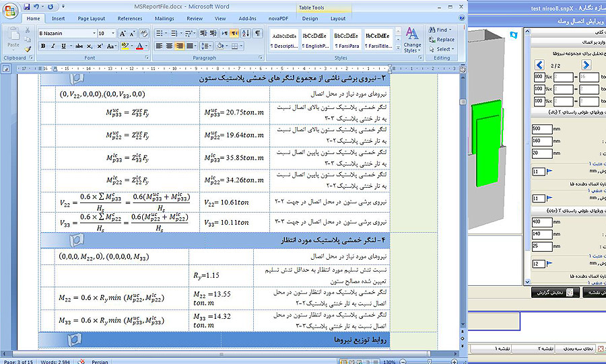Click the 800 percent input field
Screen dimensions: 606x364
pos(538,77)
